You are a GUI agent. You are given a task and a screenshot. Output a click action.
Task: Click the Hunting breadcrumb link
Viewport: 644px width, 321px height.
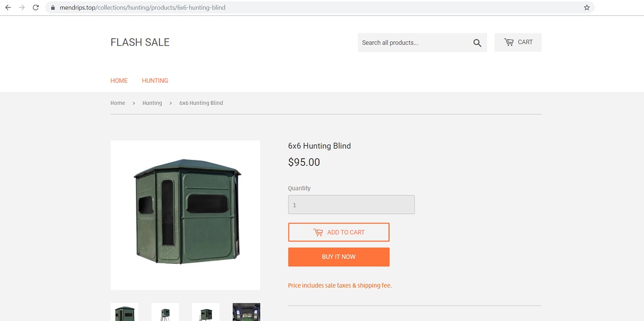[x=152, y=103]
